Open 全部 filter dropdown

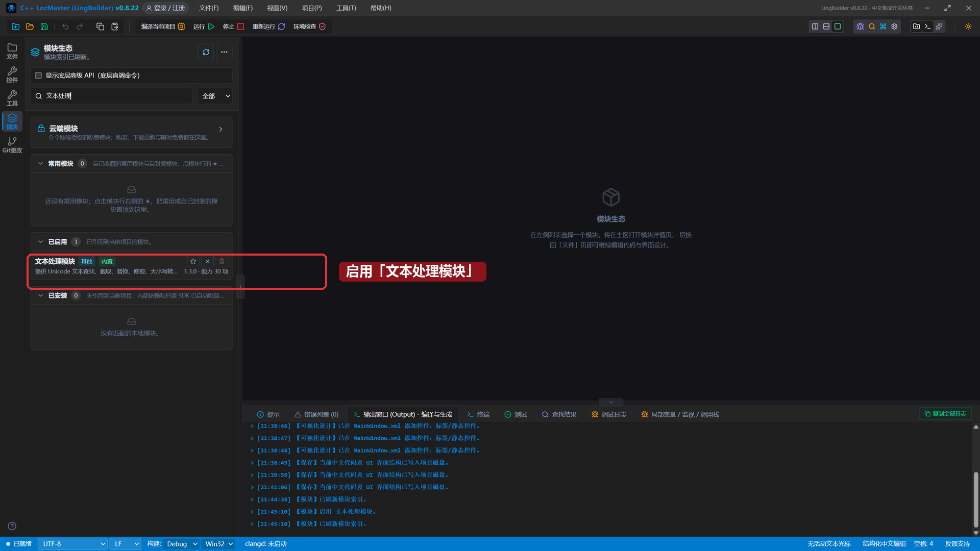coord(215,96)
